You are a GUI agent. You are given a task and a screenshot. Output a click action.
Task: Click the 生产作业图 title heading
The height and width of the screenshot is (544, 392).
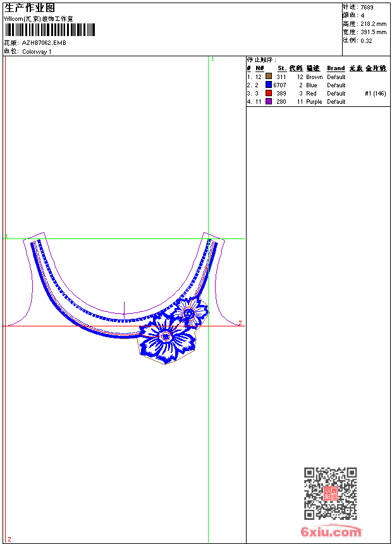(x=30, y=8)
